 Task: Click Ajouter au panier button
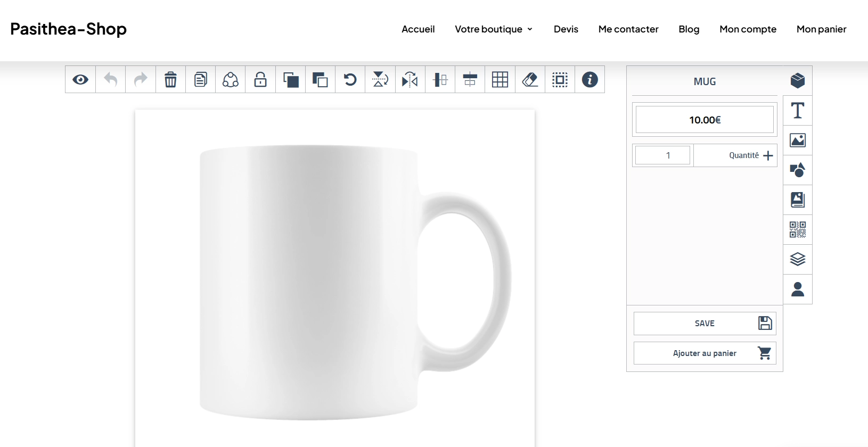705,353
